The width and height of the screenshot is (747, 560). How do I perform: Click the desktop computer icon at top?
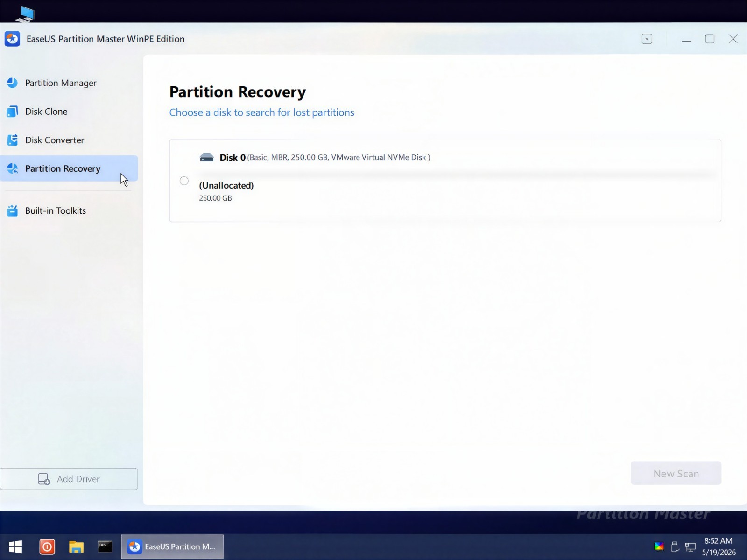tap(25, 14)
